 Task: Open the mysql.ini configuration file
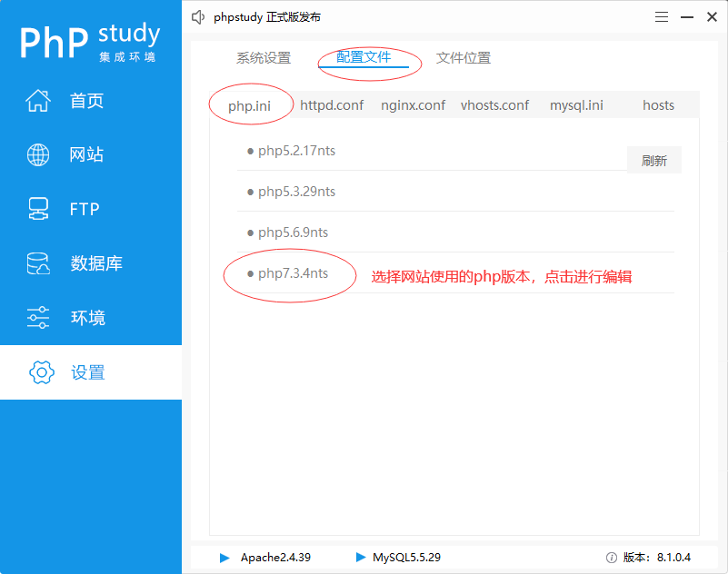576,104
